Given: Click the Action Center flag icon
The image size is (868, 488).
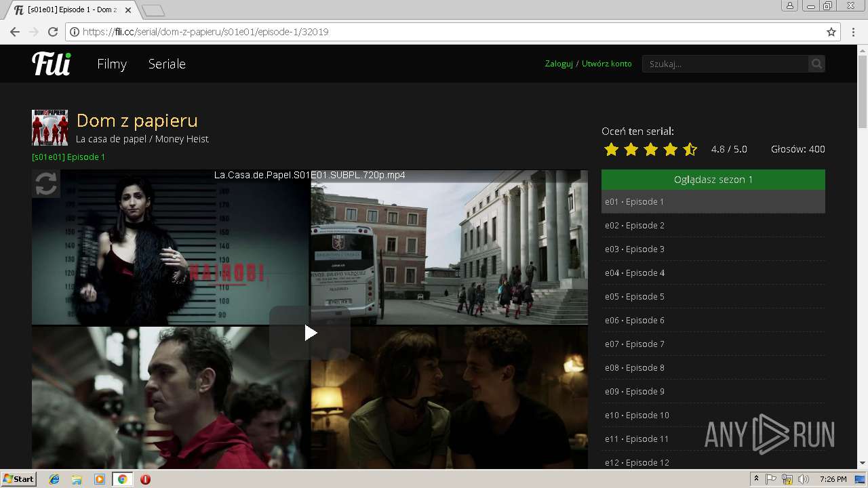Looking at the screenshot, I should point(771,479).
